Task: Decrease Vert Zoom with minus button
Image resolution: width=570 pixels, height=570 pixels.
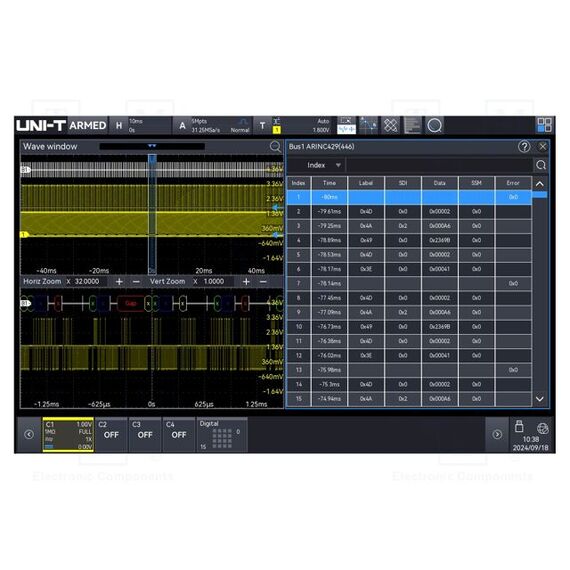Action: pyautogui.click(x=263, y=282)
